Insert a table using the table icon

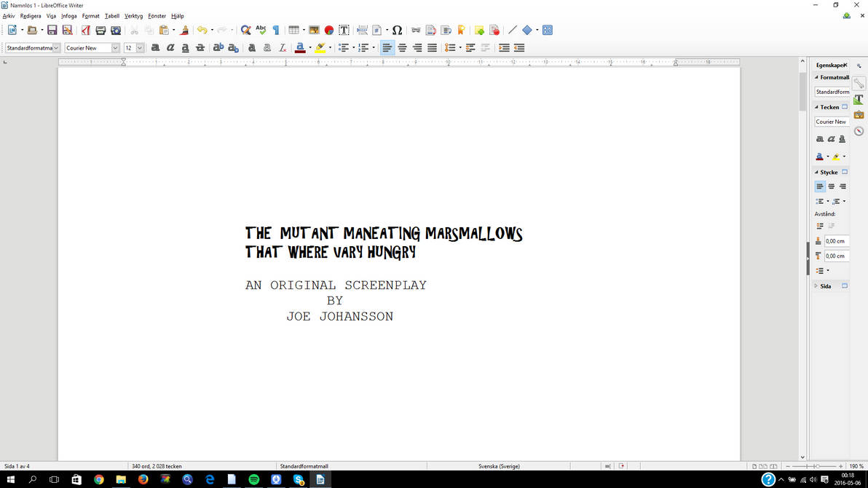294,30
